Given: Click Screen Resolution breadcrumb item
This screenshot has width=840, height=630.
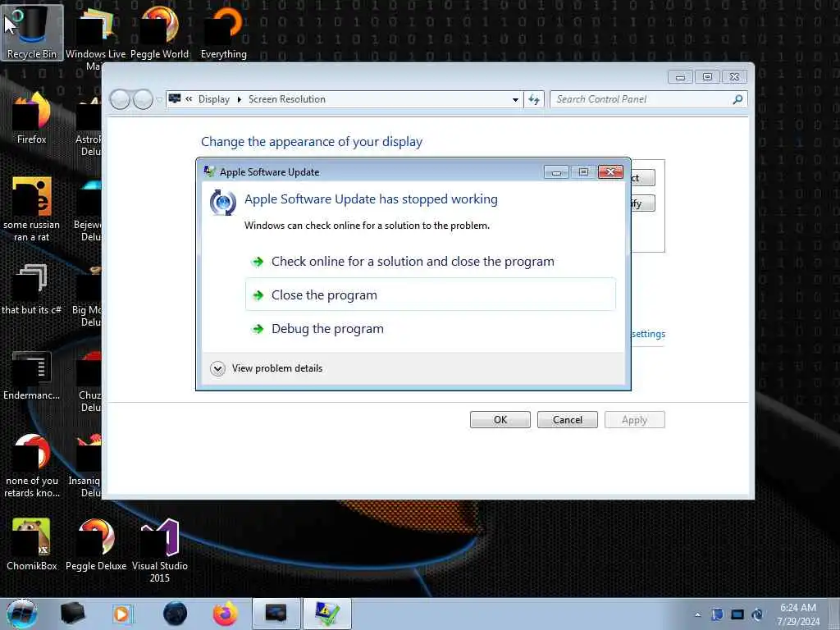Looking at the screenshot, I should (286, 99).
